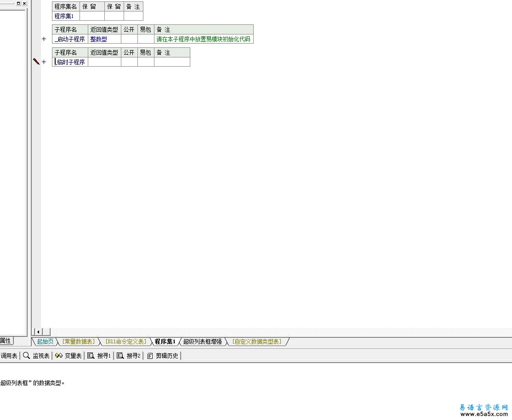Switch to the 起始页 tab
The image size is (512, 420).
pos(45,341)
